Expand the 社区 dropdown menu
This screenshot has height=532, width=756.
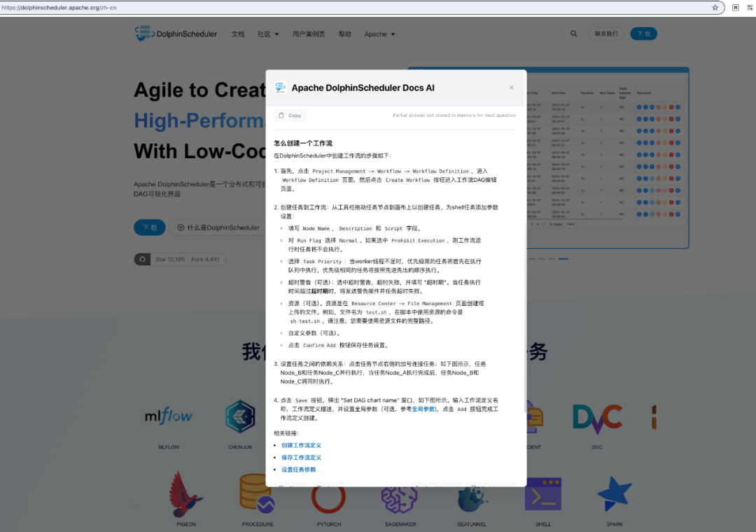(268, 34)
